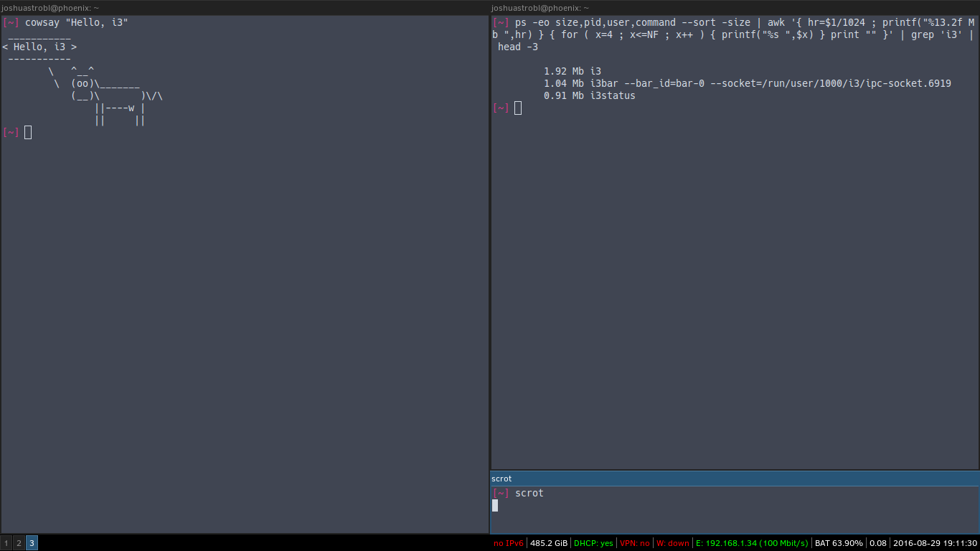Click the empty prompt cursor in left terminal

pyautogui.click(x=28, y=132)
